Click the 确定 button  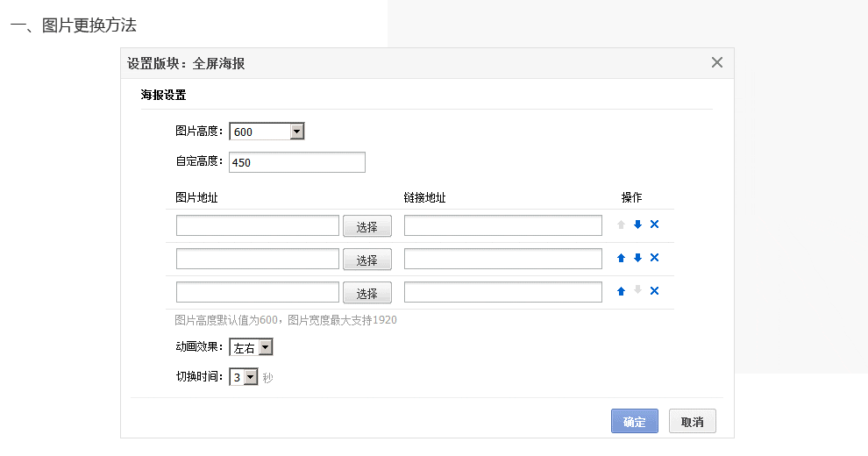pyautogui.click(x=634, y=422)
